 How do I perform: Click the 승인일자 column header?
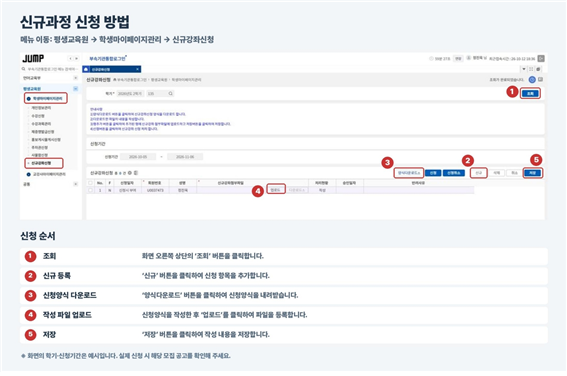point(349,183)
